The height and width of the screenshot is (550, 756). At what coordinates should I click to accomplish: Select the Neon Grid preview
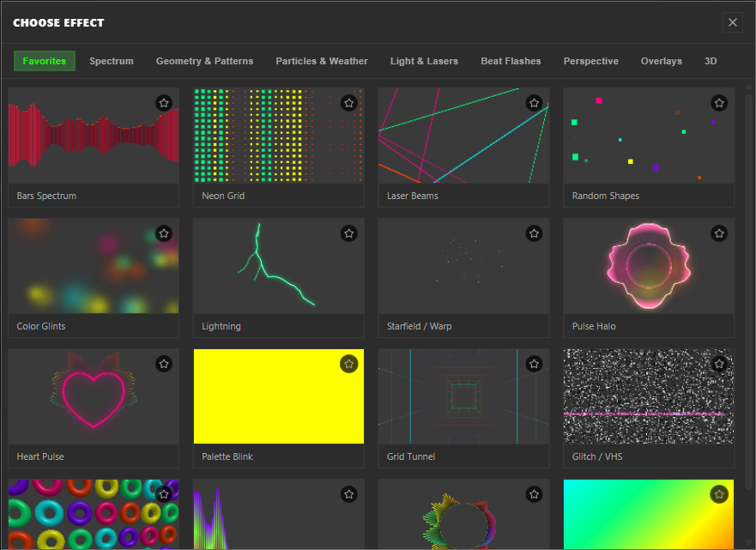pyautogui.click(x=279, y=136)
